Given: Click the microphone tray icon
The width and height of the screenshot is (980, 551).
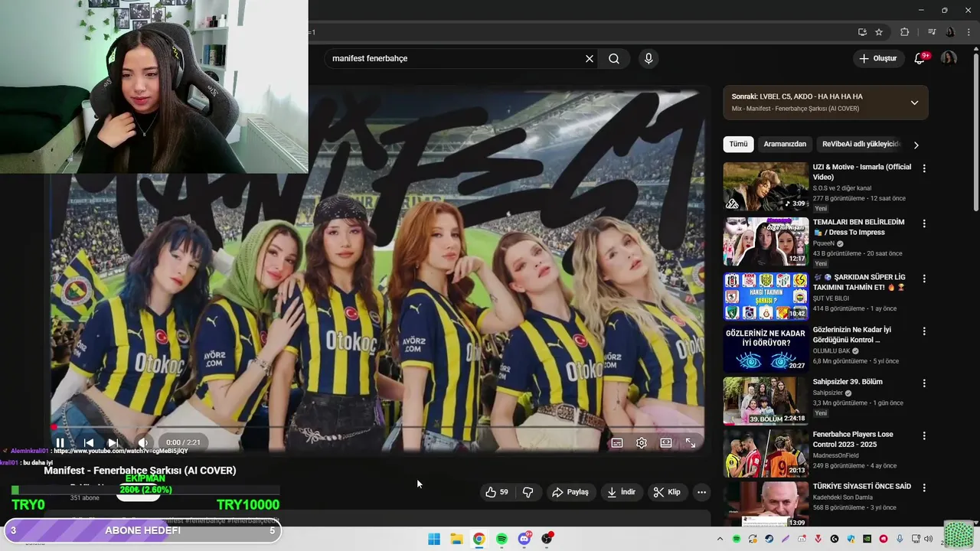Looking at the screenshot, I should click(900, 539).
